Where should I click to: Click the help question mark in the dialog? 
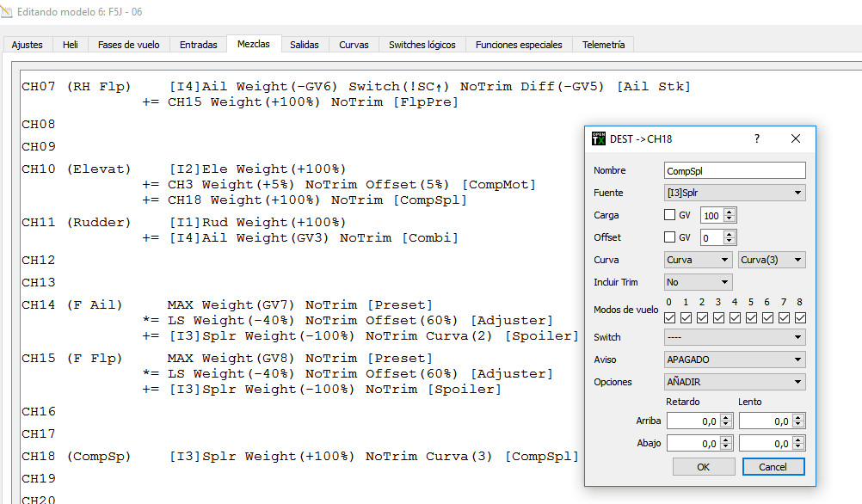pos(757,138)
